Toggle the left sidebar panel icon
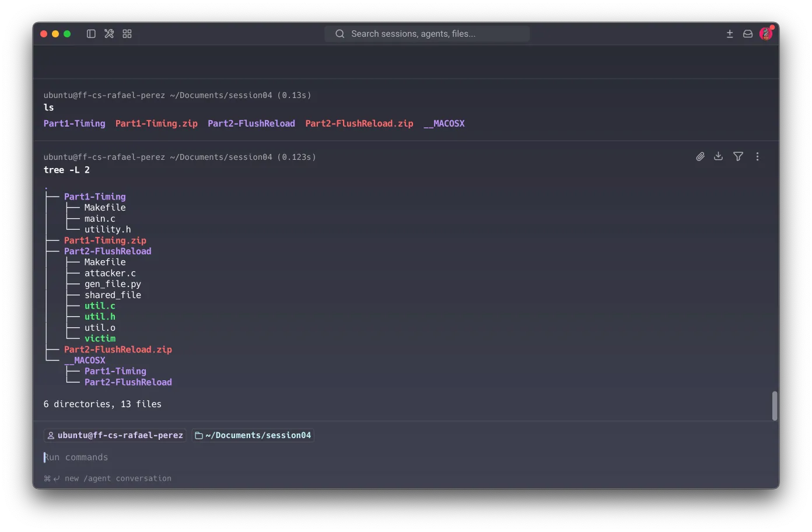Image resolution: width=812 pixels, height=532 pixels. click(x=91, y=34)
